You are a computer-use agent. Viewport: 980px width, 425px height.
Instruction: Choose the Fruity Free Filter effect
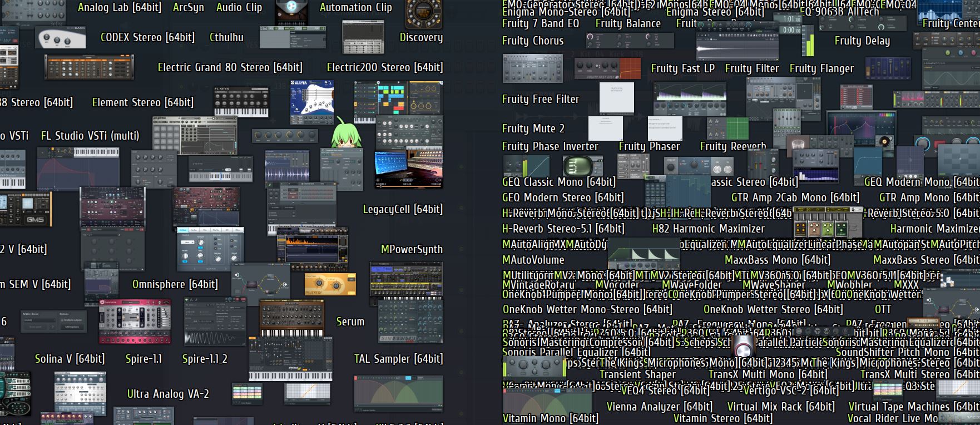point(541,100)
